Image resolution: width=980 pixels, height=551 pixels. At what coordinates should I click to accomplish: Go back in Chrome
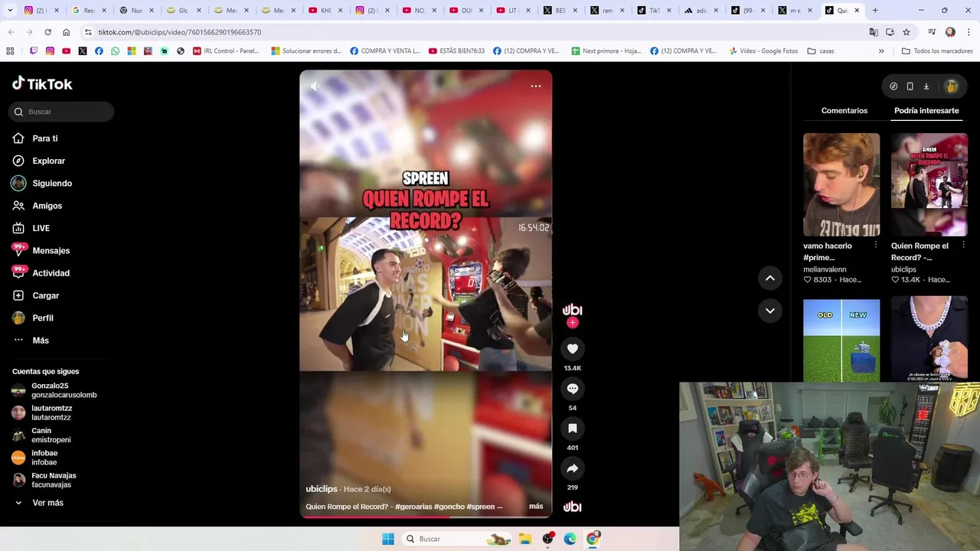tap(11, 32)
